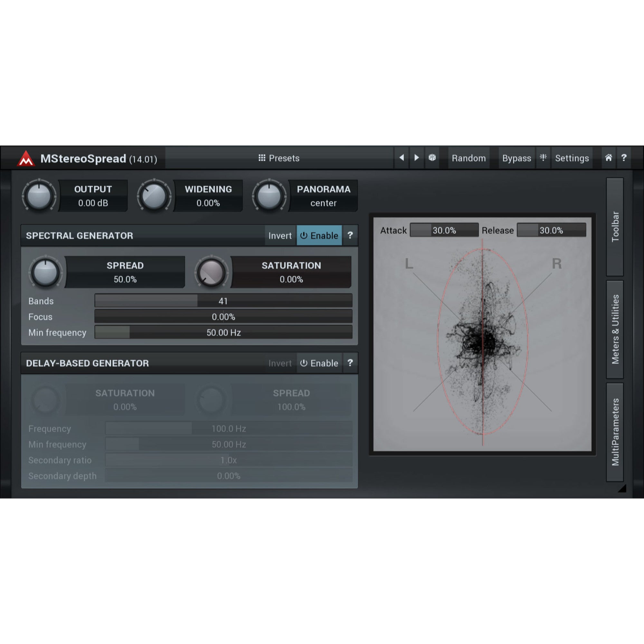Expand the Toolbar side panel

615,227
